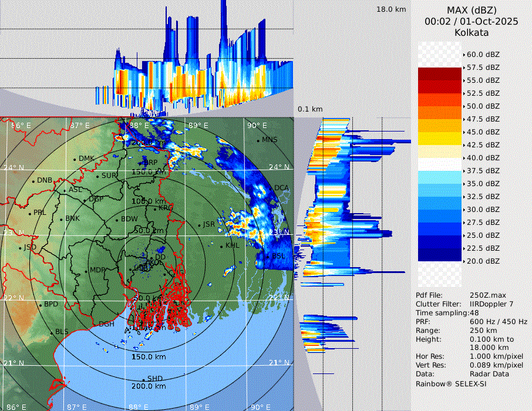Select the DMK station dot

point(75,159)
